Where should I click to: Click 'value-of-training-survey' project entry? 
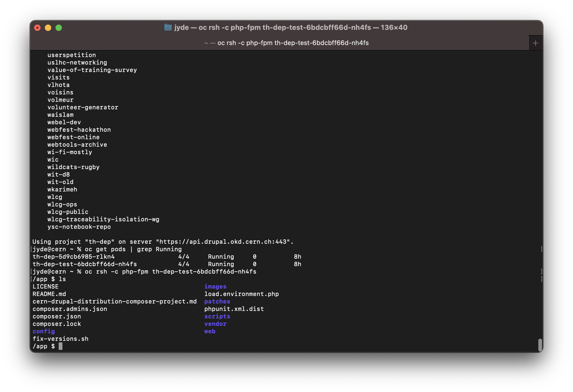(92, 70)
